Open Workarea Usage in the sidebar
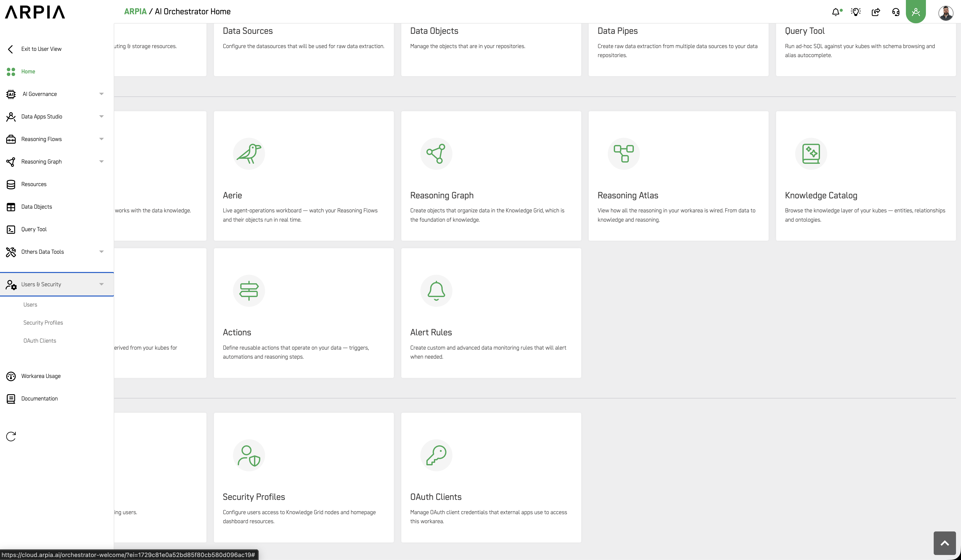This screenshot has height=560, width=961. click(41, 376)
